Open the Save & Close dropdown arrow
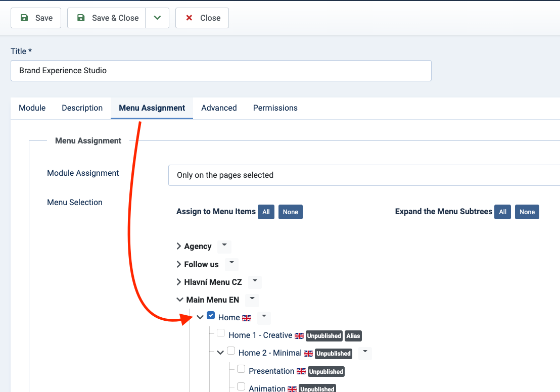Image resolution: width=560 pixels, height=392 pixels. pyautogui.click(x=157, y=18)
